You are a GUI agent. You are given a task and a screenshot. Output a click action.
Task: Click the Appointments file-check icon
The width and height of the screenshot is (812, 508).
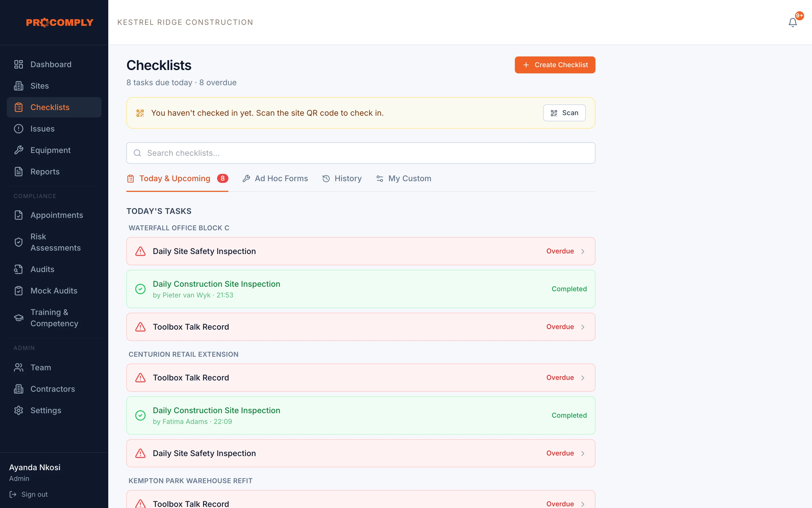click(18, 215)
